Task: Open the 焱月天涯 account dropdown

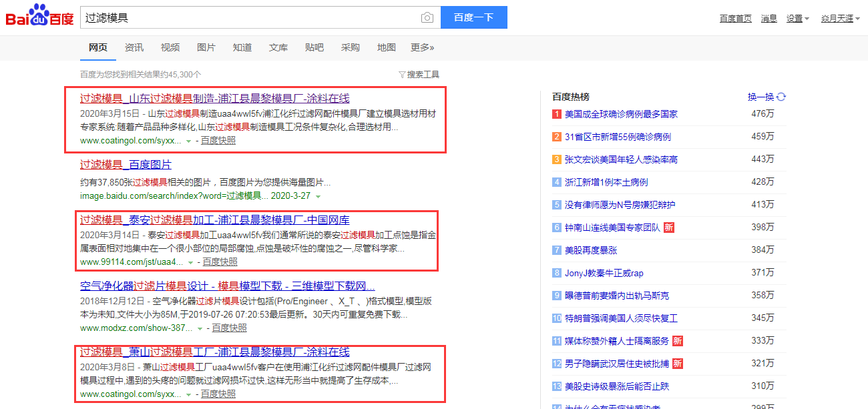Action: pyautogui.click(x=836, y=18)
